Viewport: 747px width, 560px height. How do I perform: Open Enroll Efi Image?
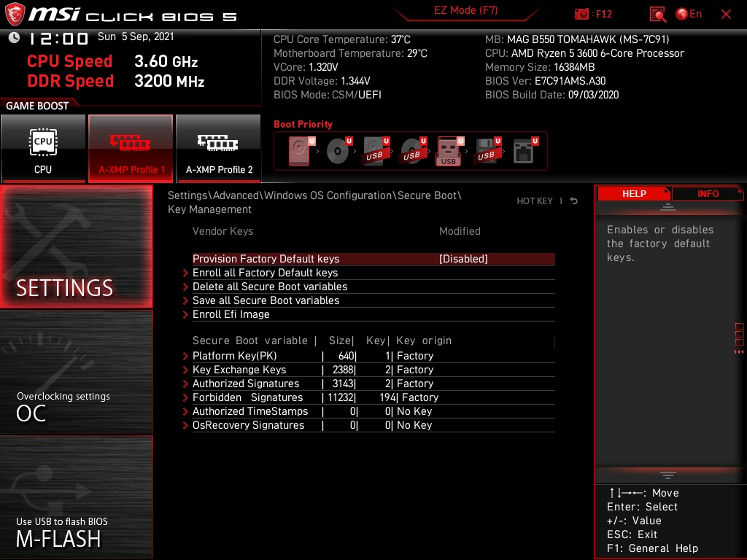click(373, 314)
